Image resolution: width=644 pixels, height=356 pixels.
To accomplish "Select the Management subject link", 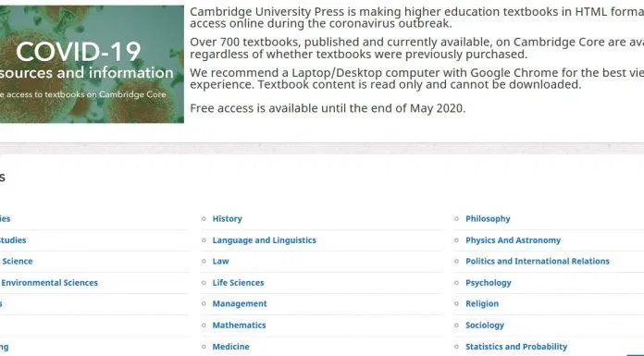I will point(240,304).
